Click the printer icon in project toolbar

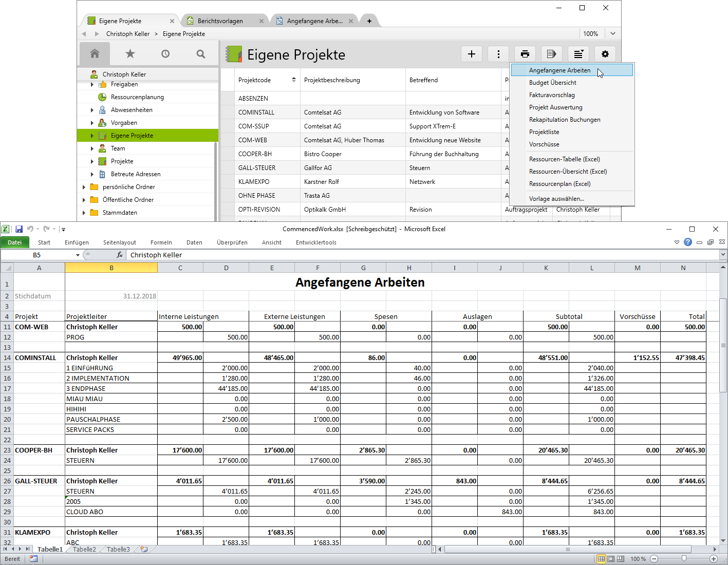tap(525, 54)
